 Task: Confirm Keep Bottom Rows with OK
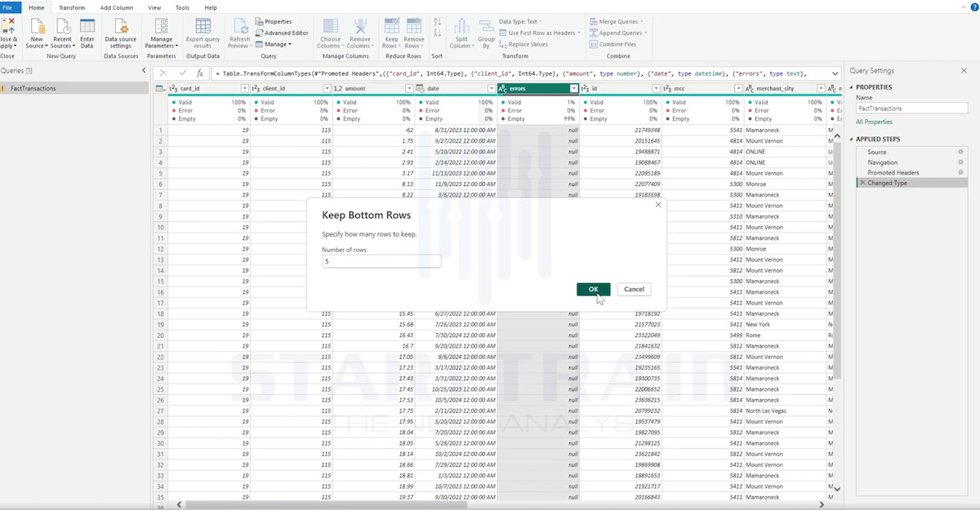click(x=594, y=289)
